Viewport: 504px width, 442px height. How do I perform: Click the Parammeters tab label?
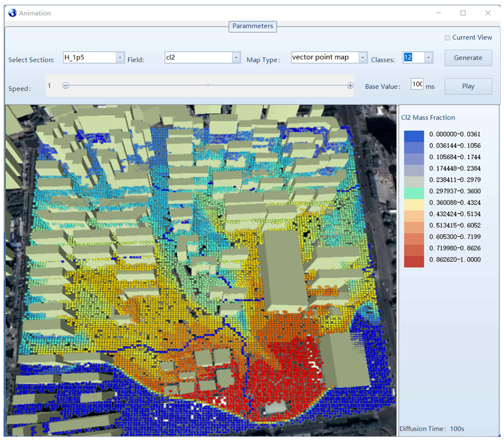tap(252, 26)
